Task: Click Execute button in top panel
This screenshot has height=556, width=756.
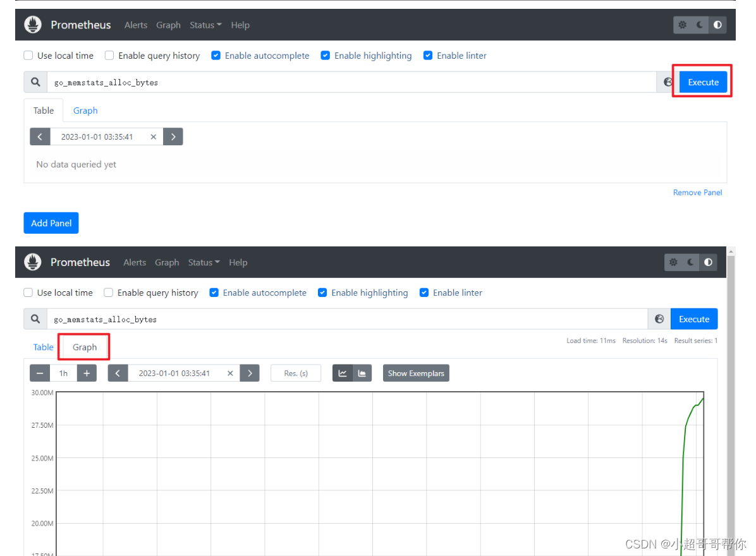Action: pos(703,82)
